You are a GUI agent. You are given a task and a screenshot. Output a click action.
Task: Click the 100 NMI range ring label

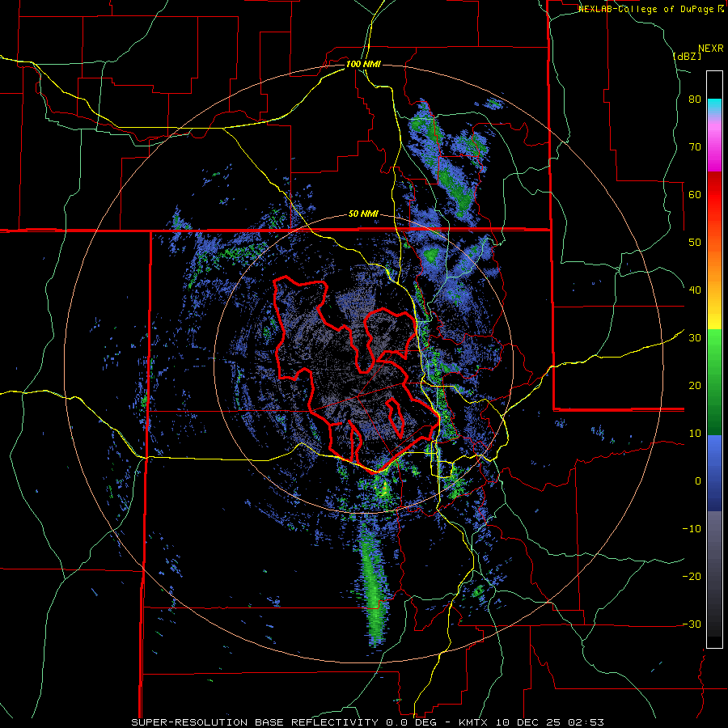coord(363,64)
